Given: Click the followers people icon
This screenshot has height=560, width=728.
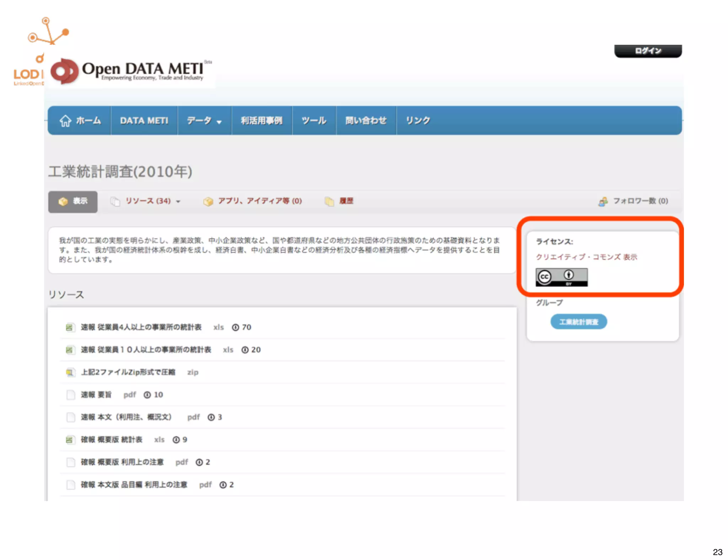Looking at the screenshot, I should (x=603, y=201).
